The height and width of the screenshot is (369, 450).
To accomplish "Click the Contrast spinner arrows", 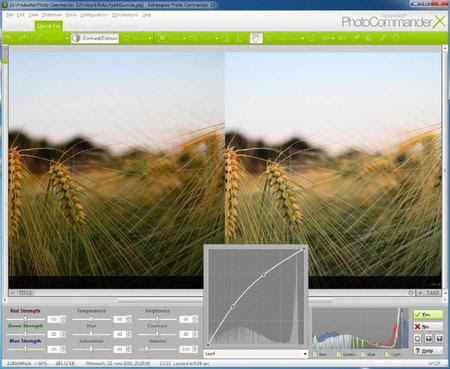I will pyautogui.click(x=195, y=334).
